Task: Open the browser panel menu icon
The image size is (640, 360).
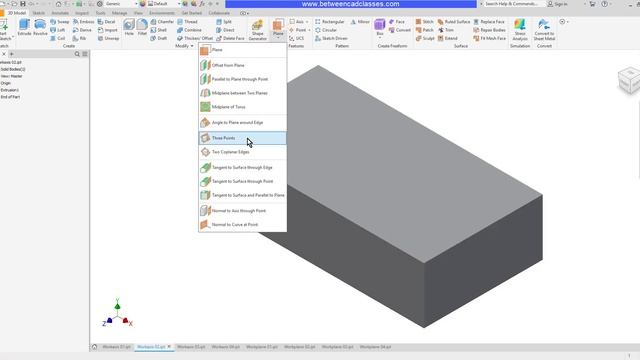Action: [x=85, y=54]
